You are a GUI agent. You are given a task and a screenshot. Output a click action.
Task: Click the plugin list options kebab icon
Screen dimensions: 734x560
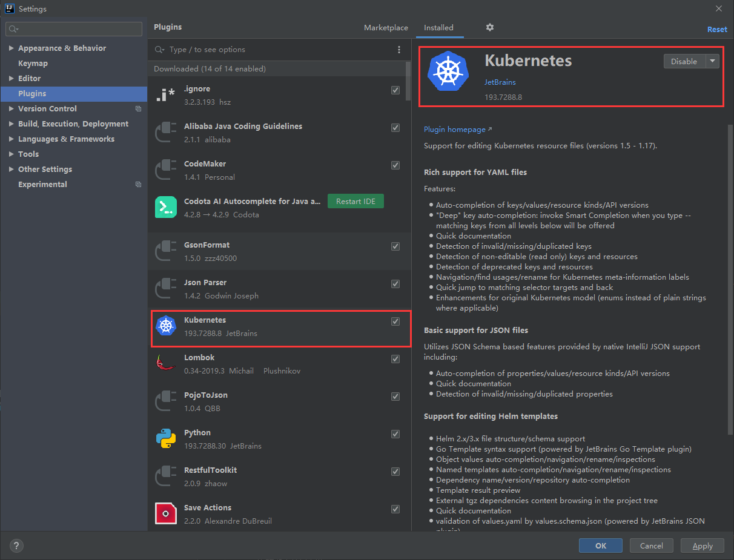(398, 50)
